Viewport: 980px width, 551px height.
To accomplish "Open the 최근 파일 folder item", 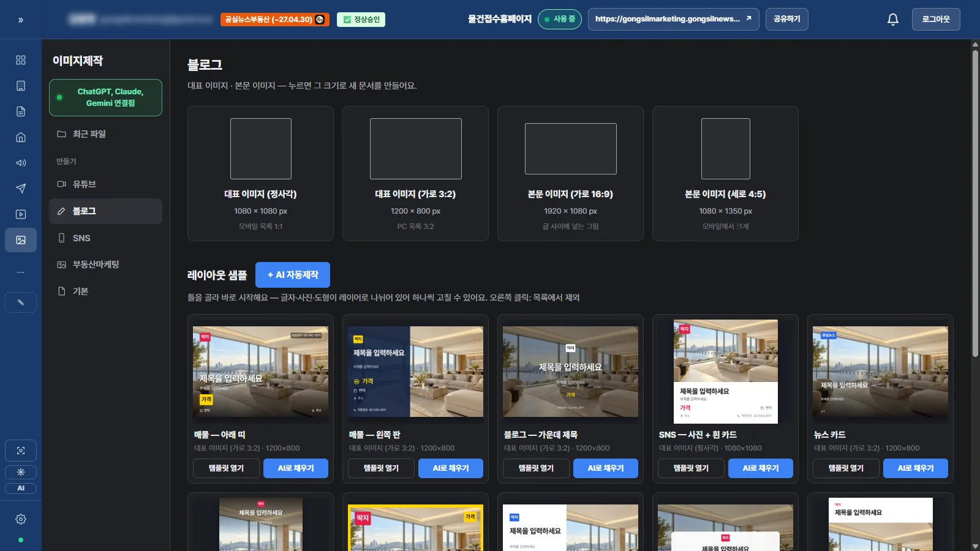I will (x=105, y=134).
